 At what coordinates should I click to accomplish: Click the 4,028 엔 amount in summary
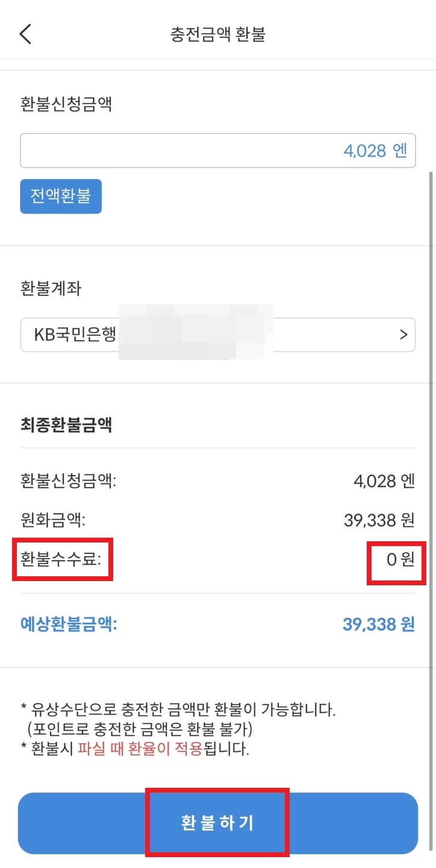pyautogui.click(x=383, y=482)
